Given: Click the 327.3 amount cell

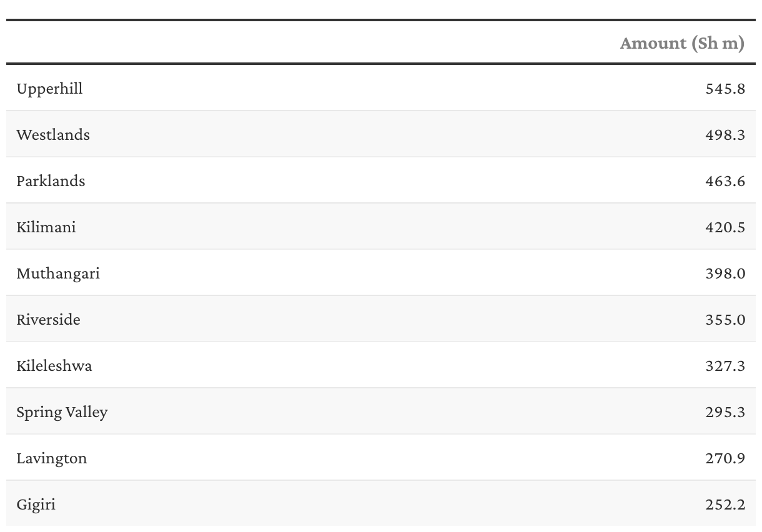Looking at the screenshot, I should [725, 366].
